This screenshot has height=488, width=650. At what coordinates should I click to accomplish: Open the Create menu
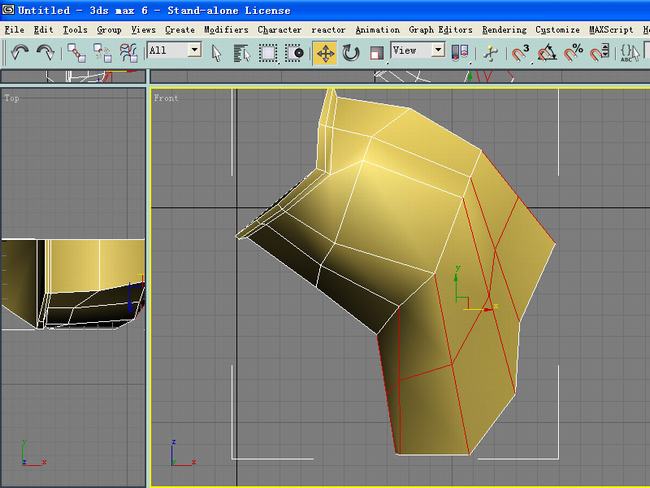[180, 30]
